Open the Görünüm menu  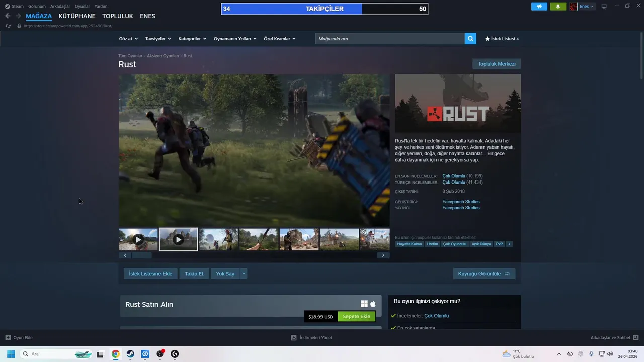point(37,7)
